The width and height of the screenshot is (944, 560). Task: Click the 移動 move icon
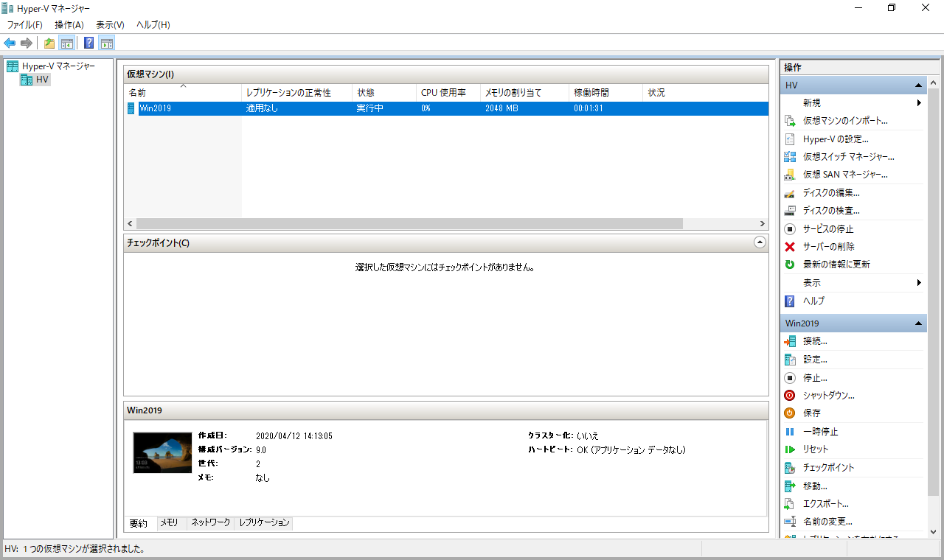click(790, 486)
